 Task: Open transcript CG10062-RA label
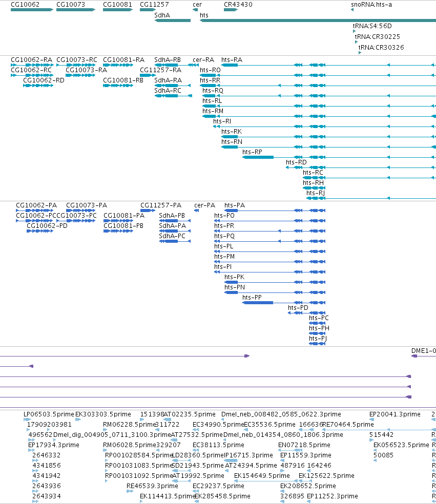31,60
